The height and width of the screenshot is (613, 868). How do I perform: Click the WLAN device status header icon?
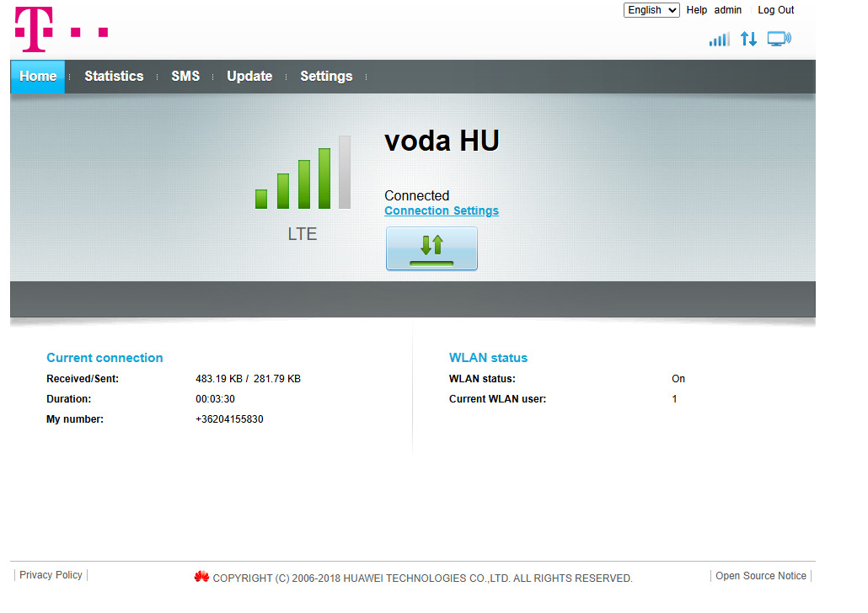pyautogui.click(x=780, y=39)
